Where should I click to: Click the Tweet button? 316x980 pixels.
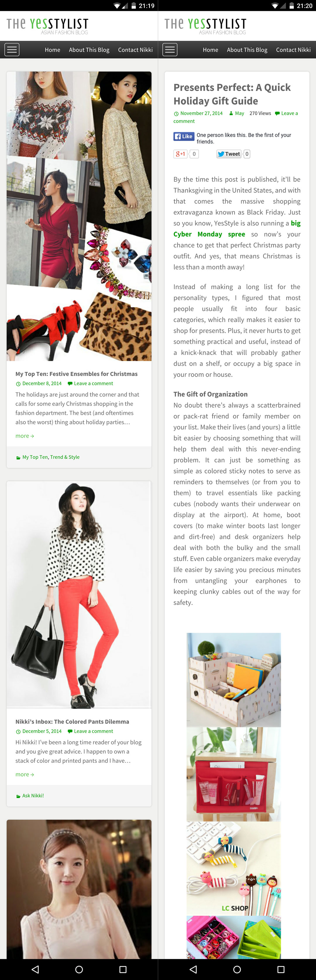[x=229, y=154]
